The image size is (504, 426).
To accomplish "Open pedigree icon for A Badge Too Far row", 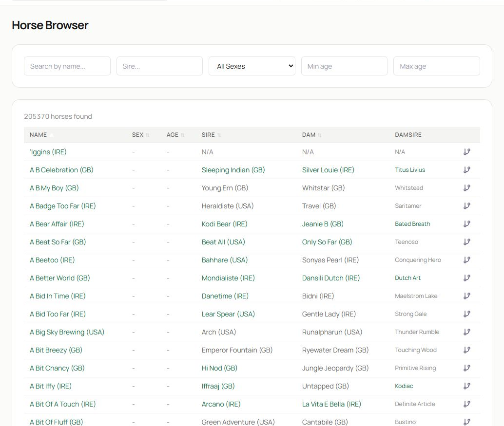I will point(467,206).
